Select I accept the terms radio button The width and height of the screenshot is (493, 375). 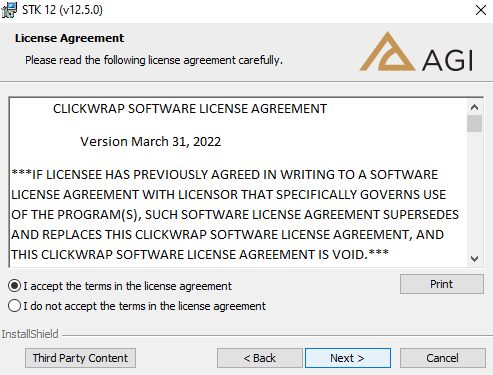point(14,286)
